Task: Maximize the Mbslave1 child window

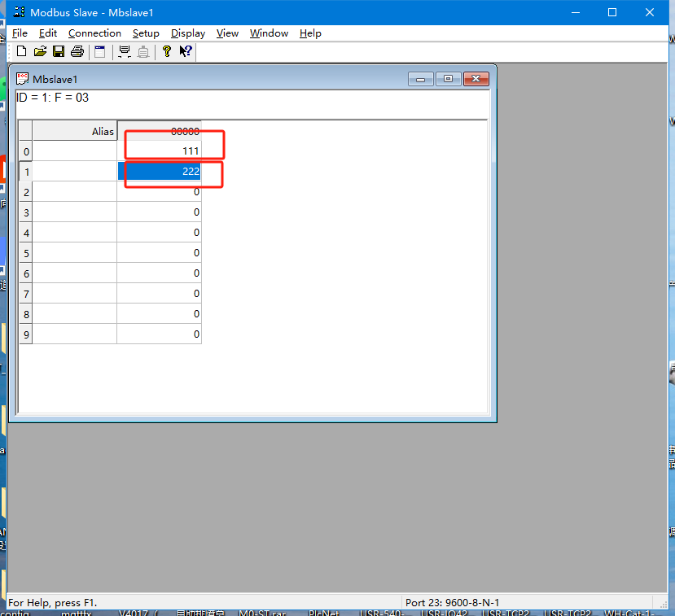Action: point(448,79)
